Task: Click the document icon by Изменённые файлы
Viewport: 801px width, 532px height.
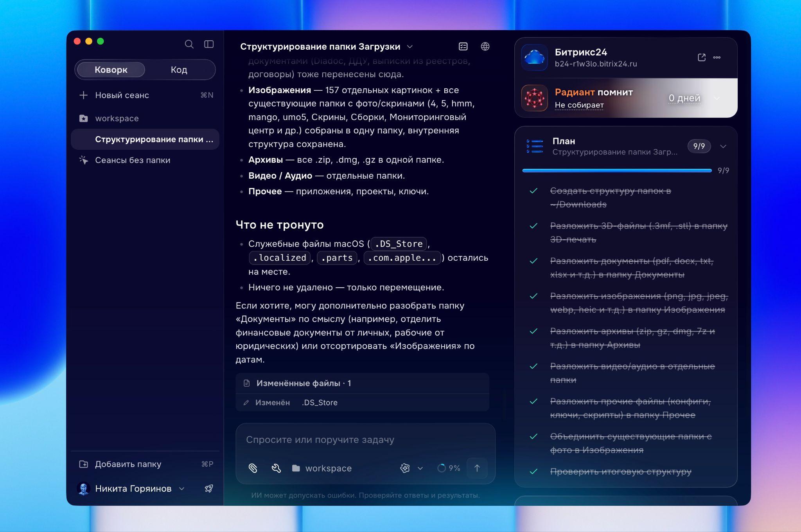Action: [246, 383]
